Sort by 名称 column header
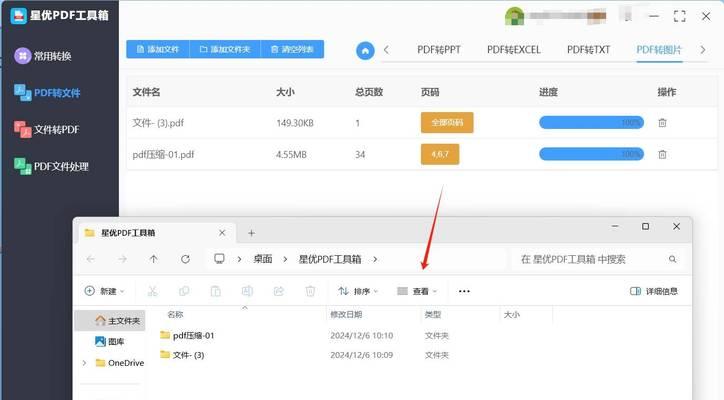724x400 pixels. pos(175,315)
